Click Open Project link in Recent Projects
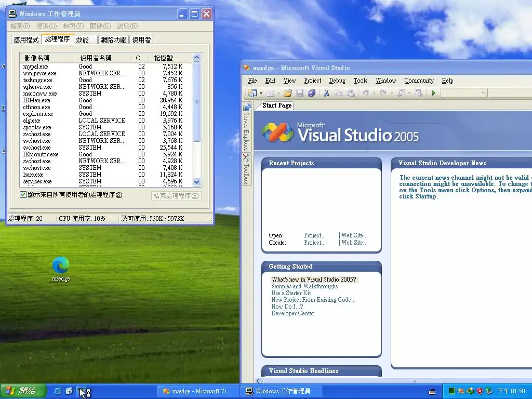The height and width of the screenshot is (399, 532). point(314,235)
